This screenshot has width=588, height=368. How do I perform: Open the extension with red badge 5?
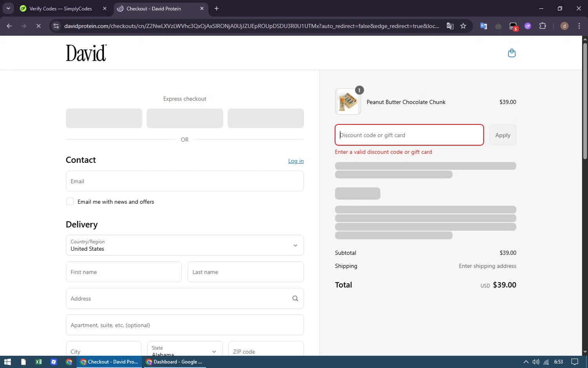pos(514,26)
